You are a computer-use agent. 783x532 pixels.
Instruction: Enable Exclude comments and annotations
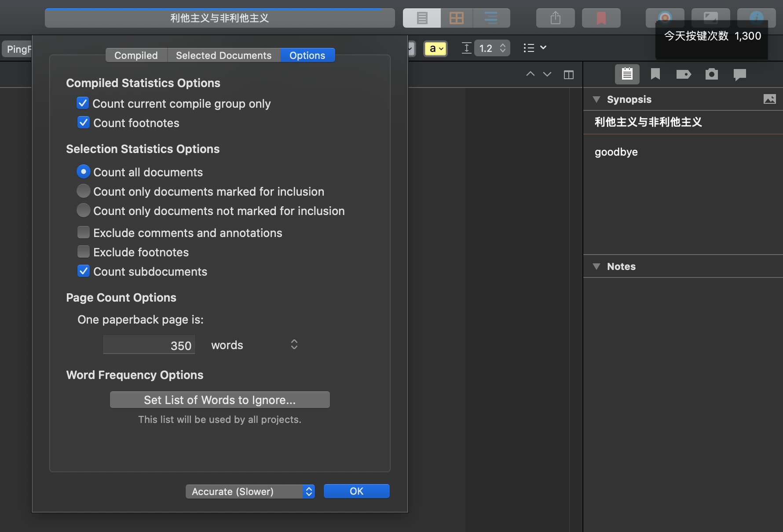(x=83, y=233)
